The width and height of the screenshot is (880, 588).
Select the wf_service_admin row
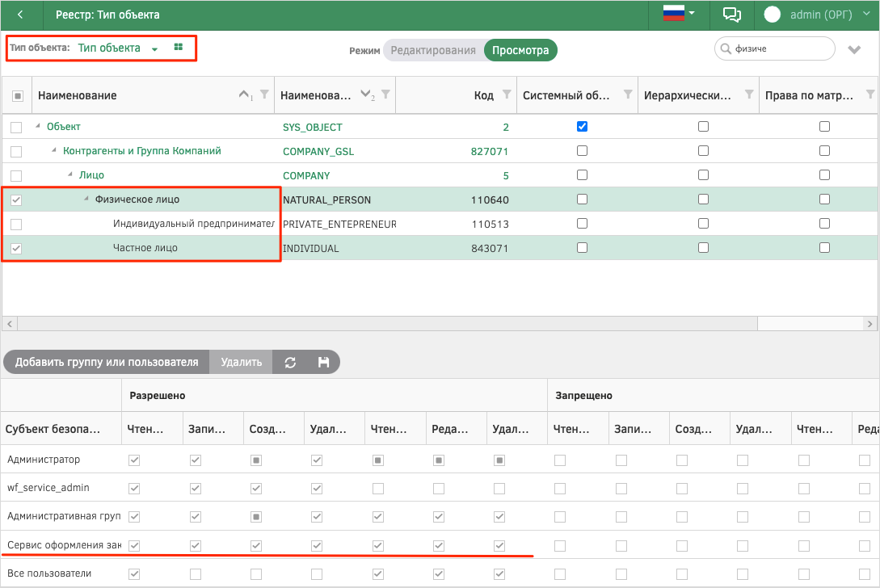click(440, 488)
